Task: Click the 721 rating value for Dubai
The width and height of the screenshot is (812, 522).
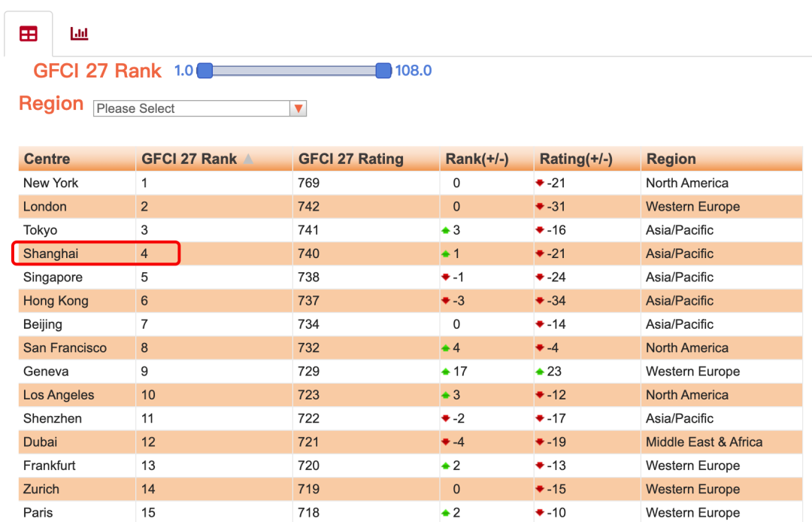Action: [x=309, y=442]
